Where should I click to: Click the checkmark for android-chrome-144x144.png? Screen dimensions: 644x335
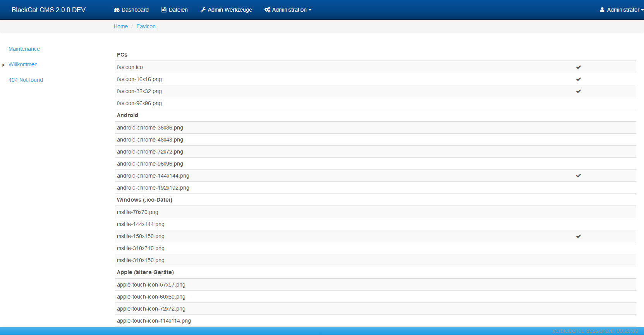(578, 176)
